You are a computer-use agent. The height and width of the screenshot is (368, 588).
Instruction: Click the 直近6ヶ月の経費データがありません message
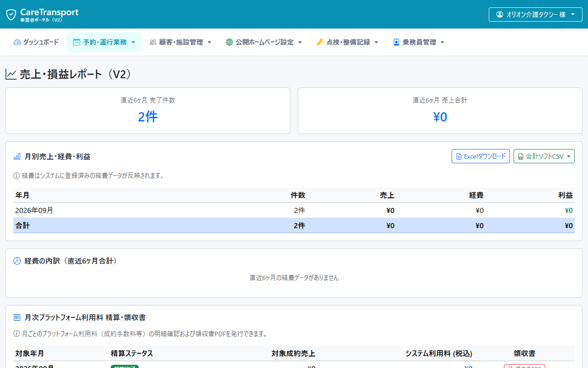[x=294, y=278]
